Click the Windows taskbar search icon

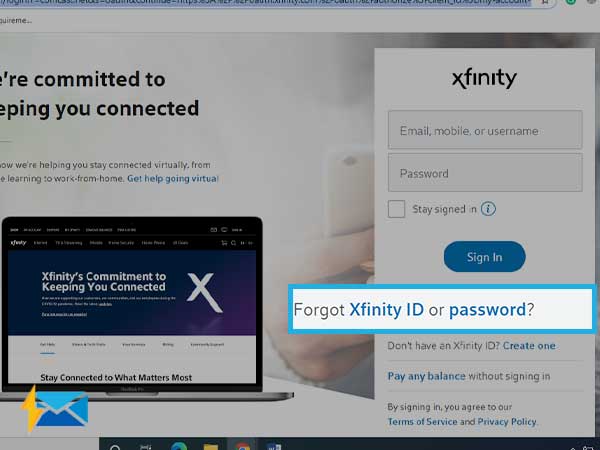click(x=115, y=447)
